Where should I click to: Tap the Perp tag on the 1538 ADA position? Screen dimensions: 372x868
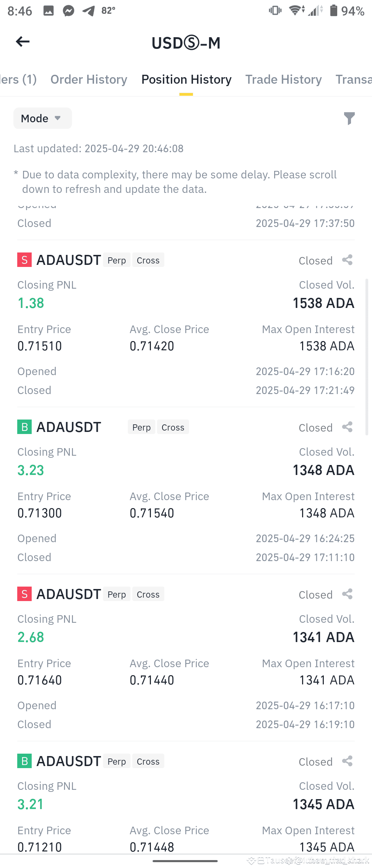pos(117,260)
